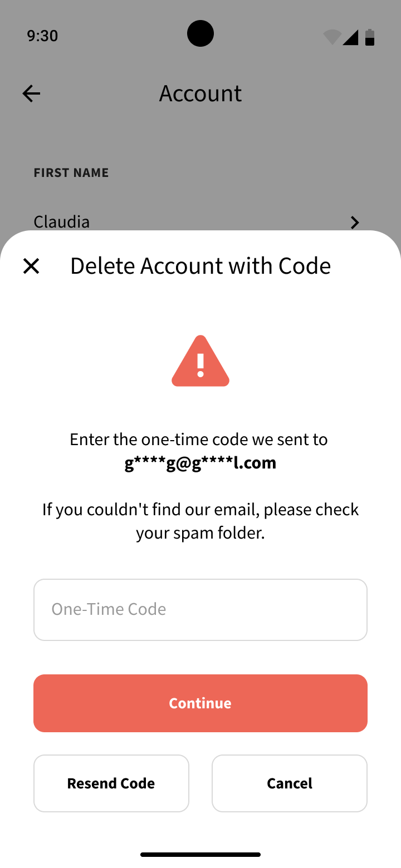Viewport: 401px width, 868px height.
Task: Tap the back arrow in Account header
Action: [31, 93]
